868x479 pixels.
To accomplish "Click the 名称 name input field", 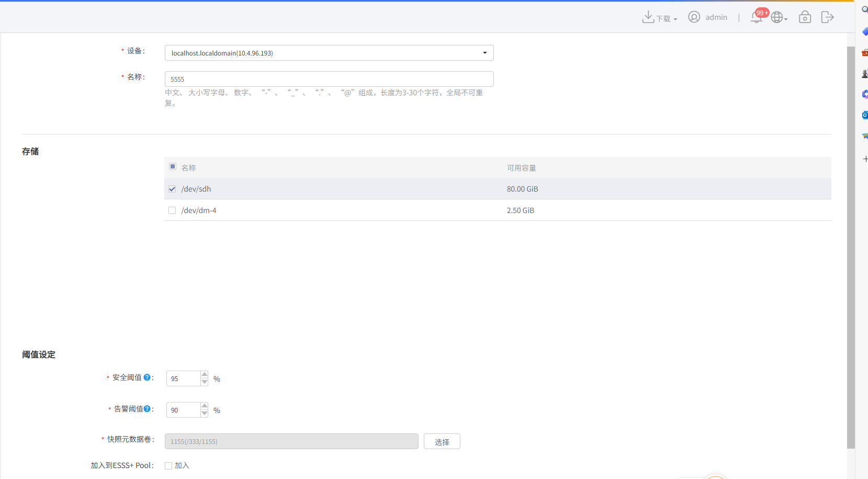I will [x=329, y=79].
